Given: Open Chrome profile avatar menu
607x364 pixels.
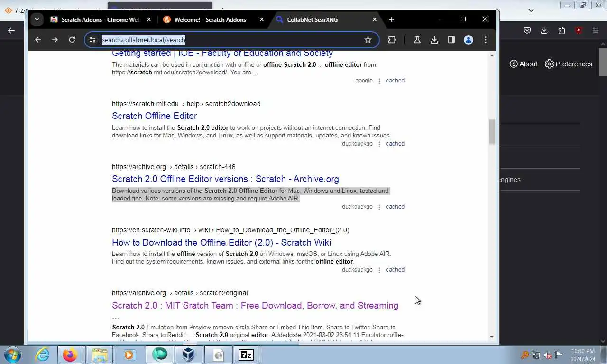Looking at the screenshot, I should point(469,40).
